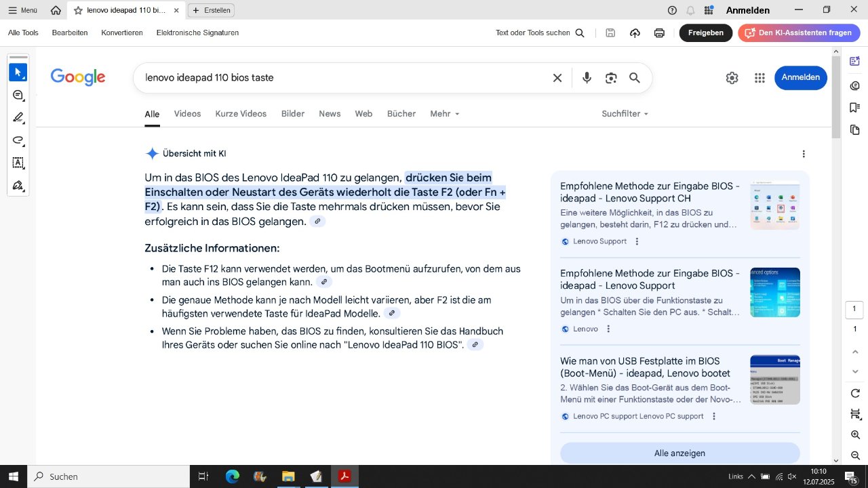Open the help question mark icon
868x488 pixels.
pos(672,10)
